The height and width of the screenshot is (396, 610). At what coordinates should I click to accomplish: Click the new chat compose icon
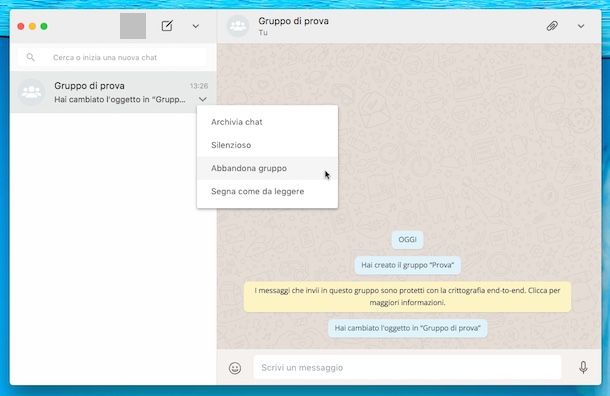pos(167,26)
